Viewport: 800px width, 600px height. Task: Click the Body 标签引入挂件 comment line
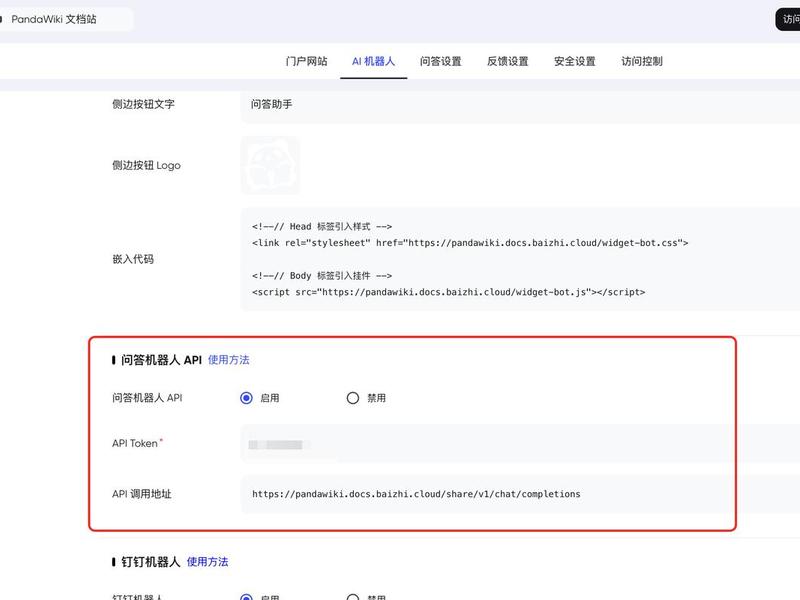(x=322, y=276)
